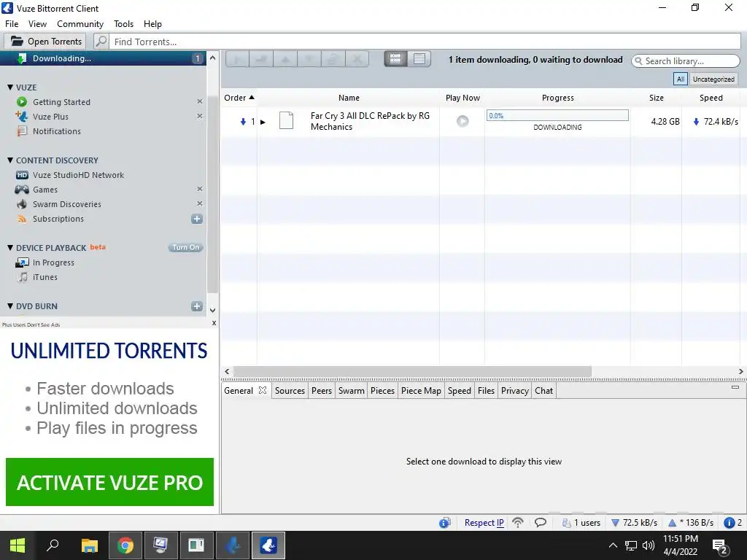The height and width of the screenshot is (560, 747).
Task: Click the Search library field
Action: (x=686, y=61)
